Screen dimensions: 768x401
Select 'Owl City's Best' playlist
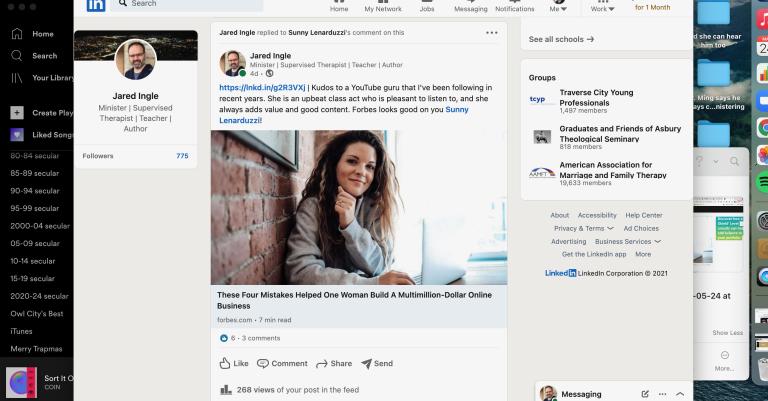(x=37, y=314)
